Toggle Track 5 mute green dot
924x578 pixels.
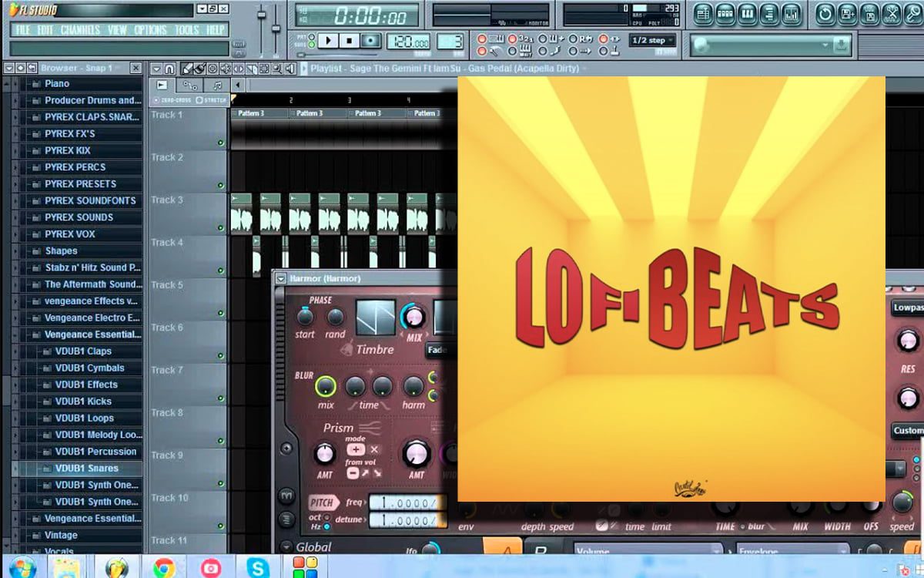pyautogui.click(x=220, y=313)
